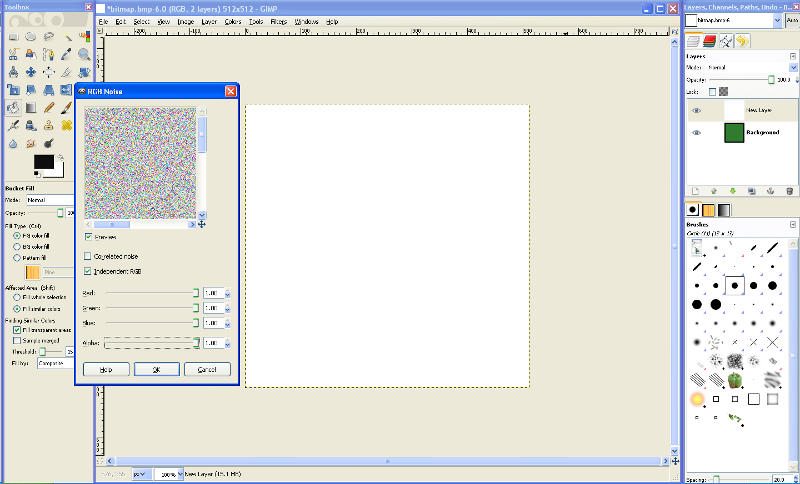The image size is (800, 484).
Task: Select the Zoom magnifier tool
Action: (84, 54)
